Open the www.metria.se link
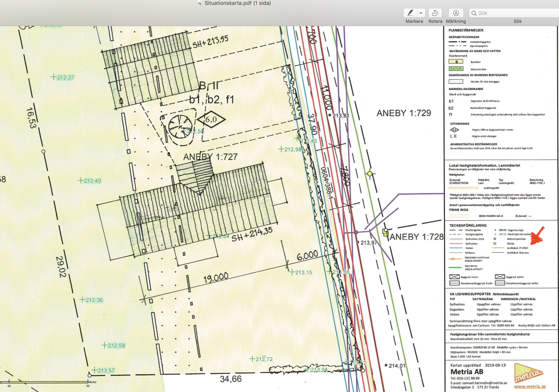The height and width of the screenshot is (392, 559). [x=530, y=386]
